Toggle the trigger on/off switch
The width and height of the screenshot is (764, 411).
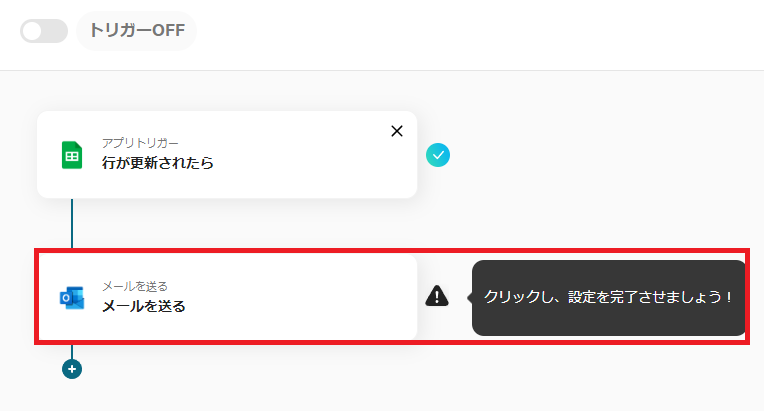(x=43, y=31)
